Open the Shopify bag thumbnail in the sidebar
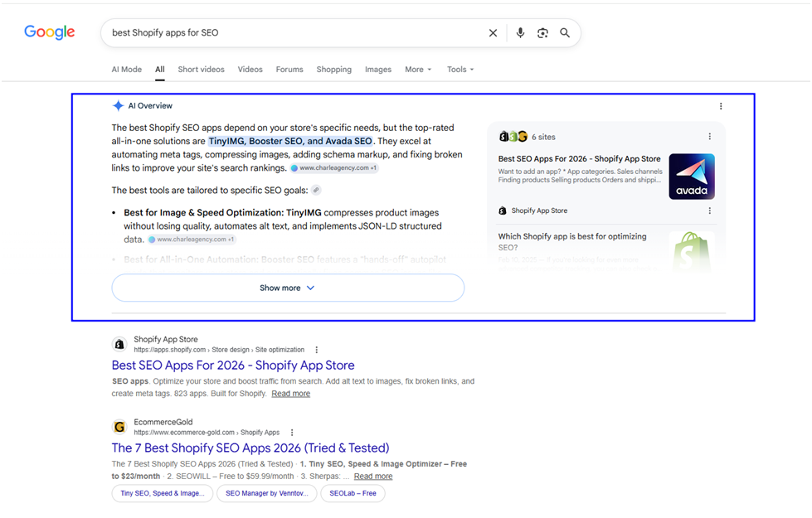 pyautogui.click(x=692, y=252)
